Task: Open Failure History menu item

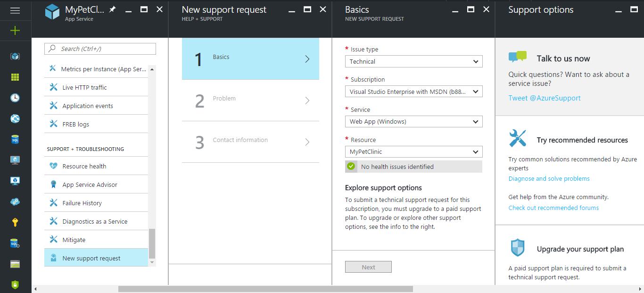Action: 96,203
